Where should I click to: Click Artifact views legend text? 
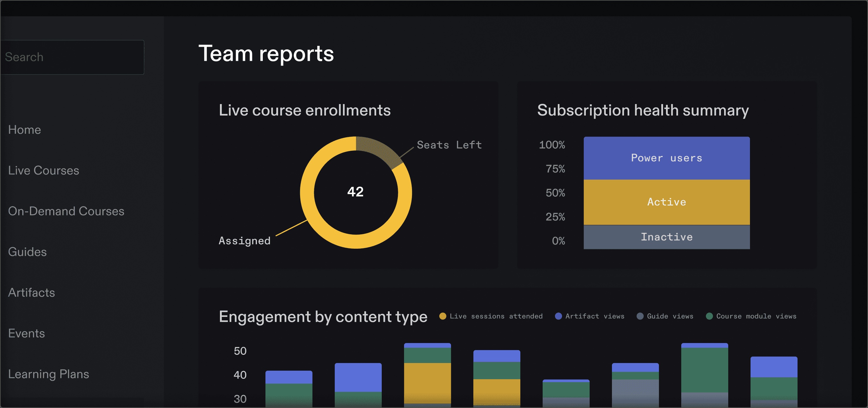(x=595, y=316)
